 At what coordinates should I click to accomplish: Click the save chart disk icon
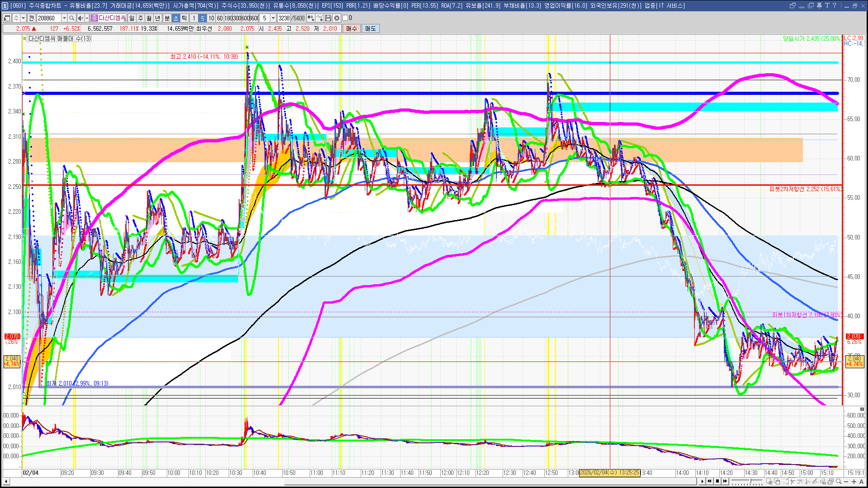[329, 18]
